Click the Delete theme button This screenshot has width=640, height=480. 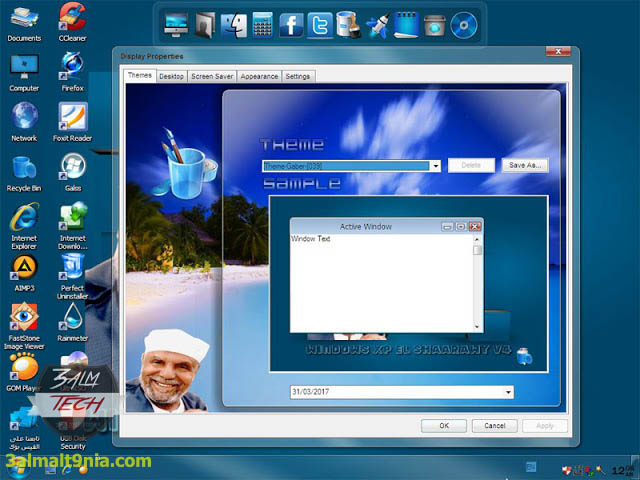(x=471, y=165)
